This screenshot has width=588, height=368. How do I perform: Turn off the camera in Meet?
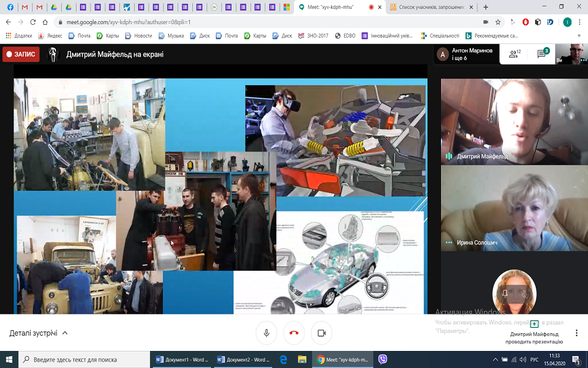coord(322,333)
